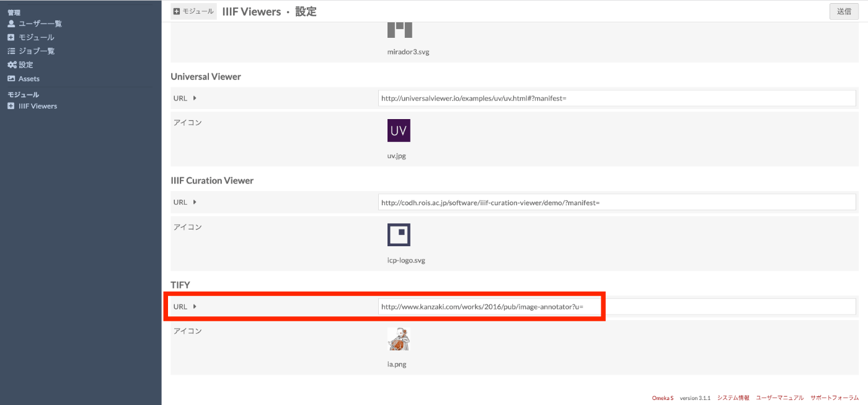868x405 pixels.
Task: Click the version 3.1.1 footer text
Action: pos(695,398)
